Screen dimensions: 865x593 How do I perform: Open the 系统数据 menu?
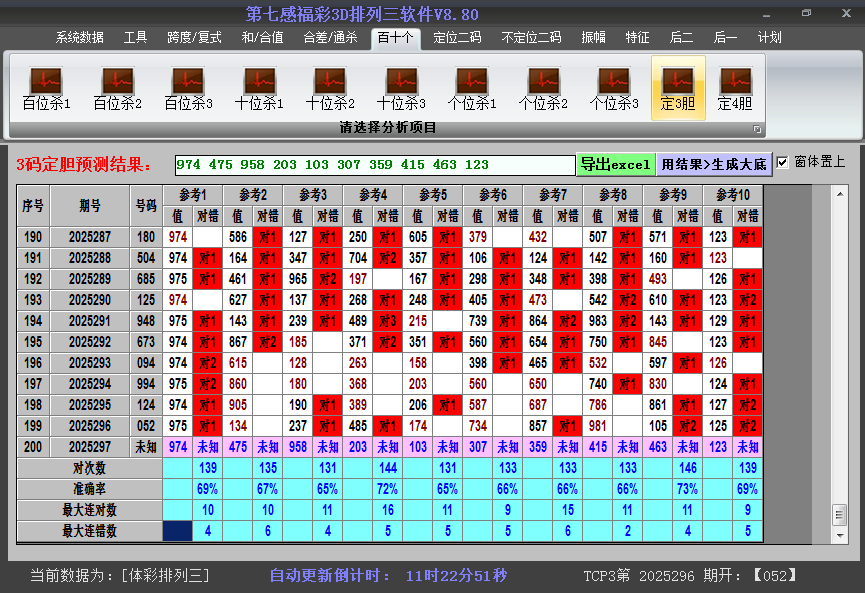pos(80,38)
